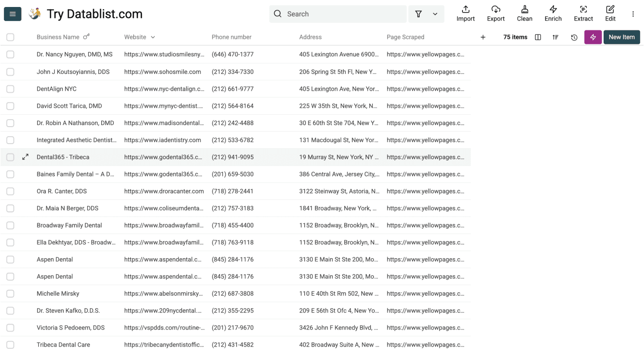The width and height of the screenshot is (644, 349).
Task: Toggle the split view layout icon
Action: (538, 37)
